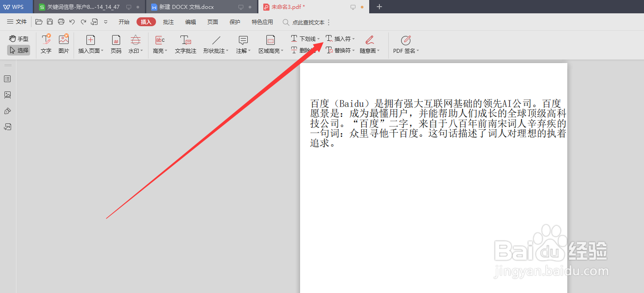Viewport: 644px width, 293px height.
Task: Open the 批注 ribbon tab
Action: (x=168, y=22)
